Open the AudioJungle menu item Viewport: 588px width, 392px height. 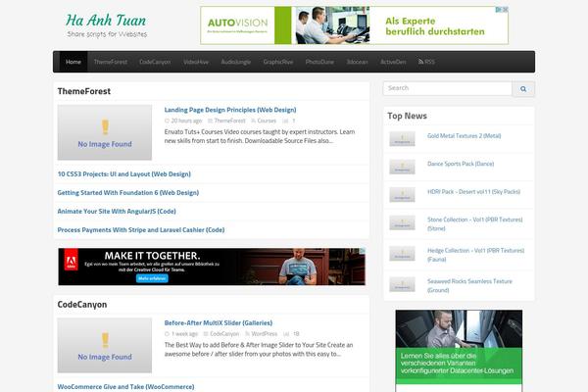[236, 62]
